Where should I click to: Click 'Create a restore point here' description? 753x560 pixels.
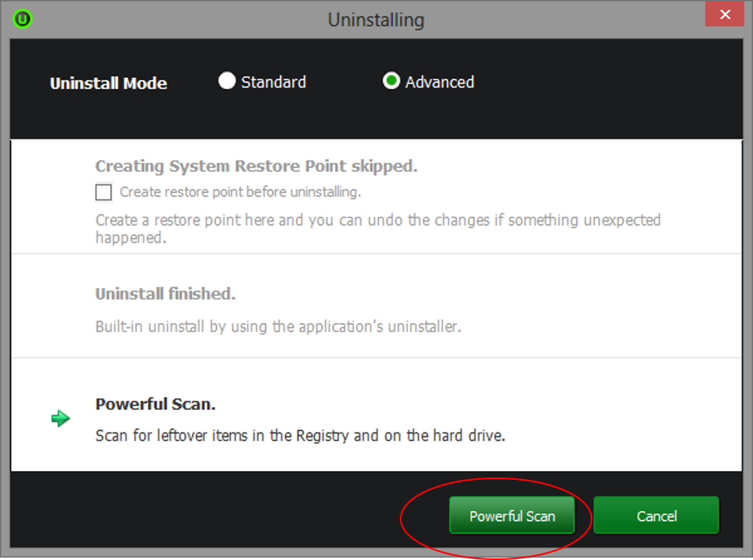(x=378, y=229)
